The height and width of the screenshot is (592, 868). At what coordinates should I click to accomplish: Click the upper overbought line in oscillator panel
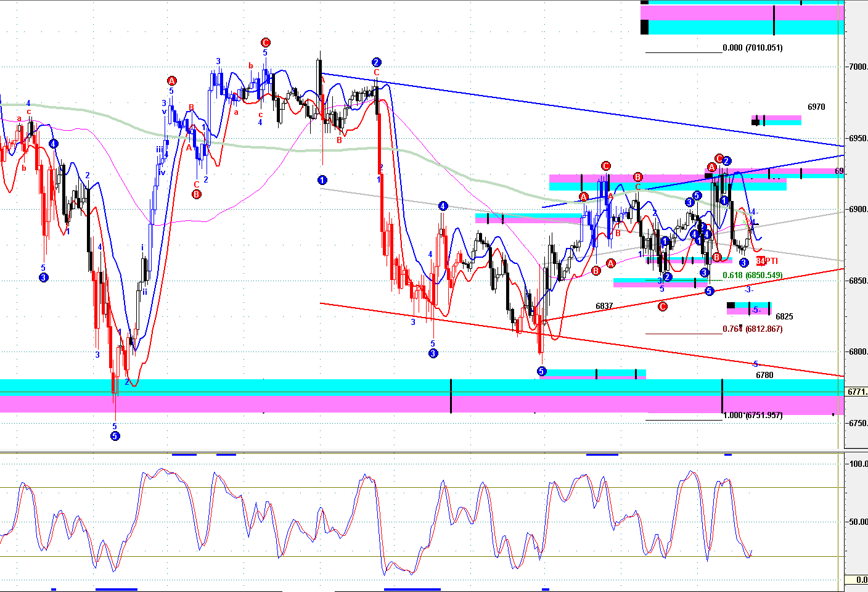[x=422, y=488]
